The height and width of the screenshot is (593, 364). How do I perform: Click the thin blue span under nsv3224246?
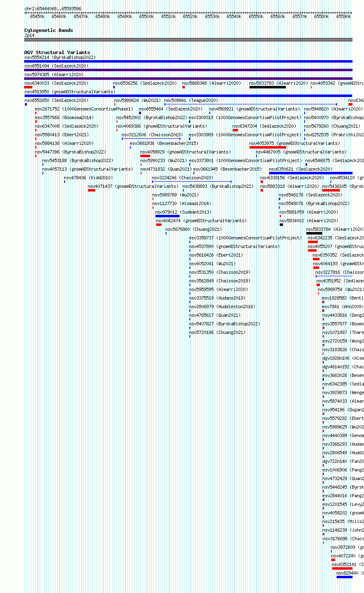(192, 182)
